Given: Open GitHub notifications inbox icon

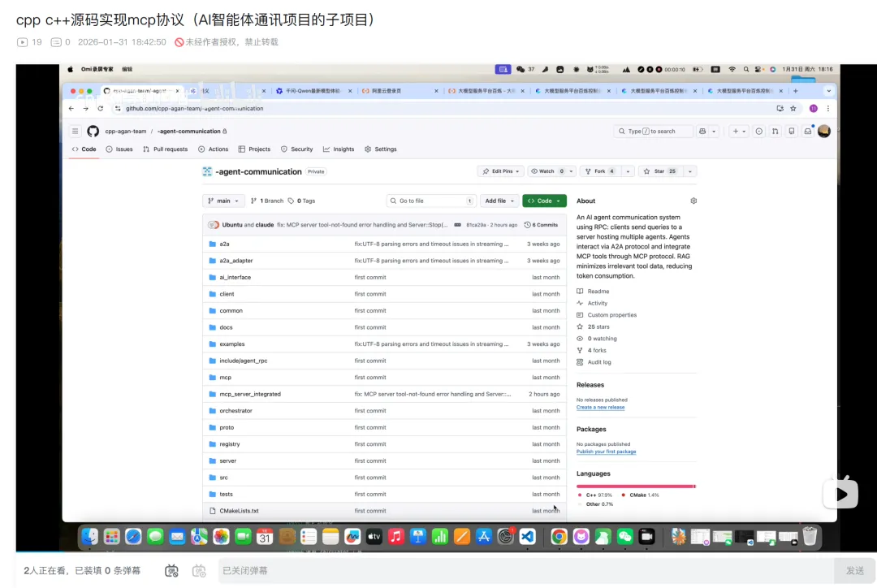Looking at the screenshot, I should (x=808, y=131).
